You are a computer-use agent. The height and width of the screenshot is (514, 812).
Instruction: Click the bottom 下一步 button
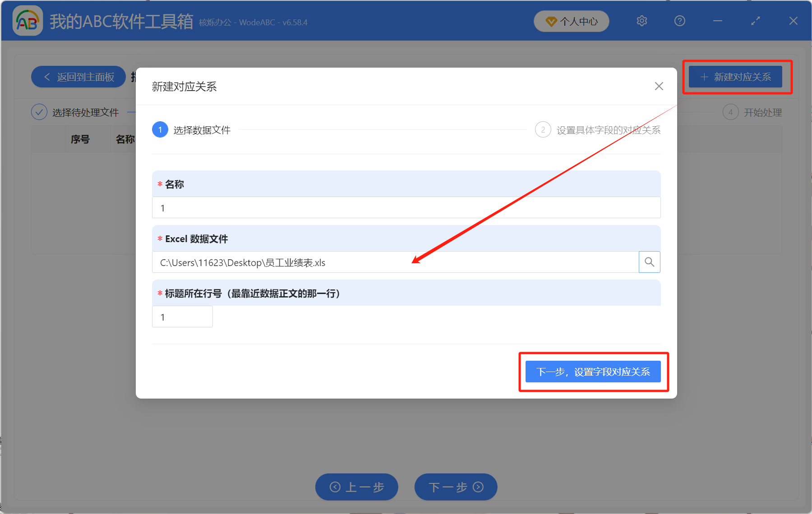click(456, 487)
